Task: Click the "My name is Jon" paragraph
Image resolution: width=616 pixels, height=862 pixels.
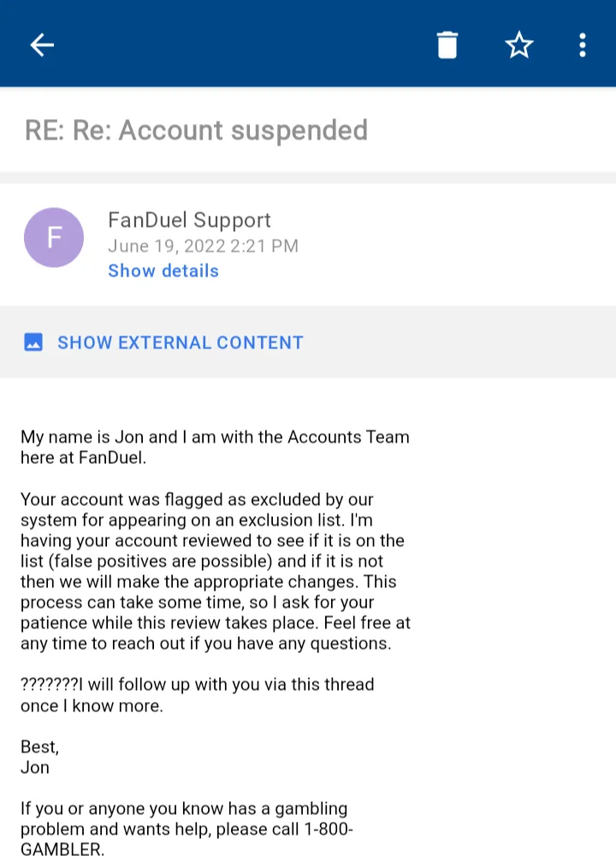Action: (x=215, y=447)
